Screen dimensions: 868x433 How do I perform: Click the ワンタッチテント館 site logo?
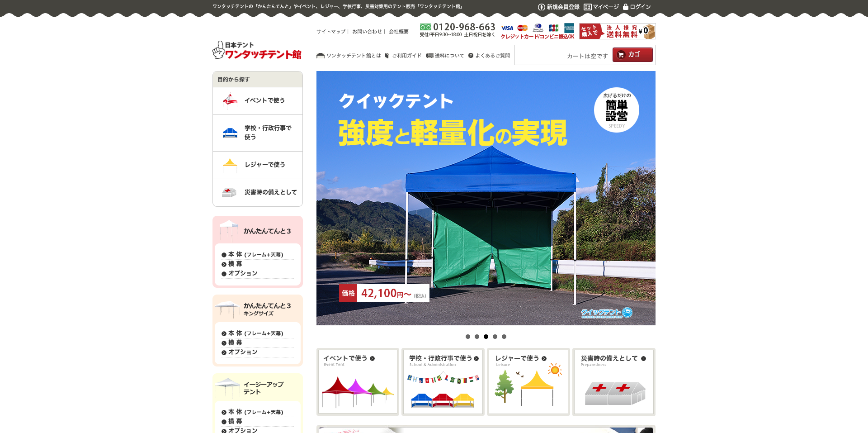[x=257, y=50]
